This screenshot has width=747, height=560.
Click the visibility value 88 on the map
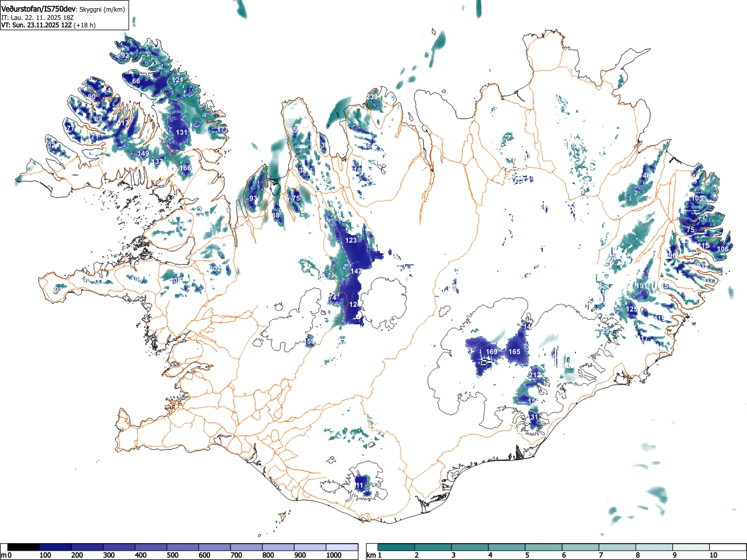(x=275, y=215)
